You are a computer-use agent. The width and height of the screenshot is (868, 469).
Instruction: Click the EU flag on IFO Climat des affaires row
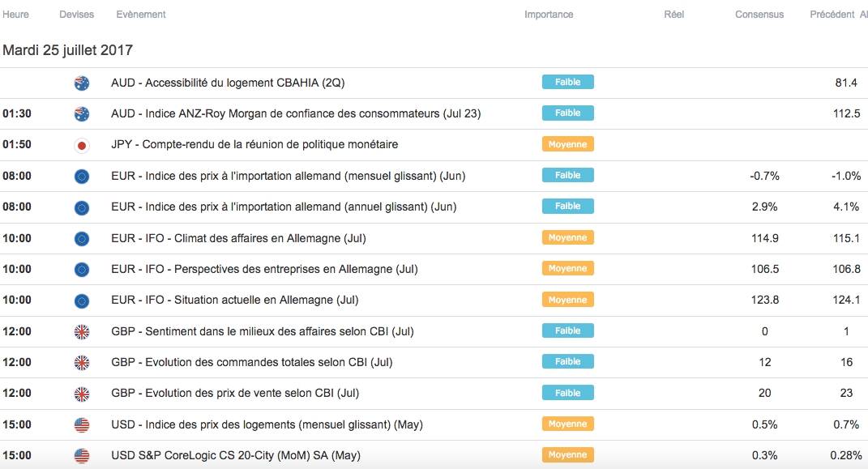point(81,238)
